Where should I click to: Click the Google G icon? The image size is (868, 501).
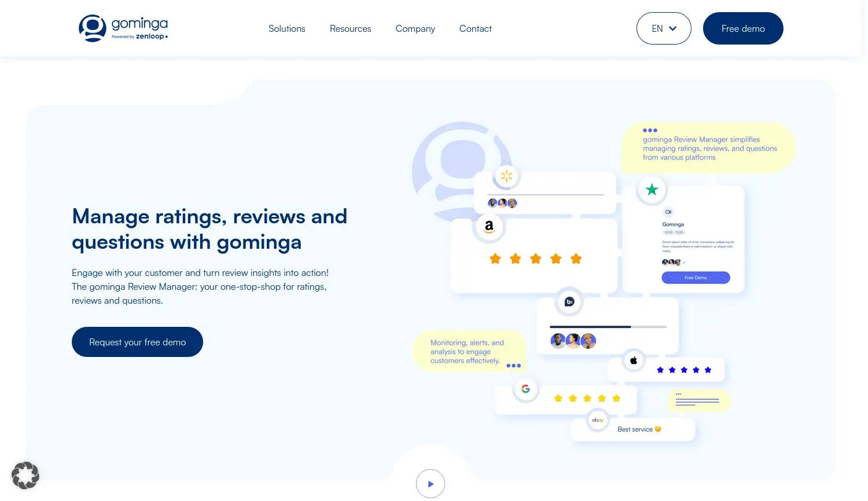525,389
